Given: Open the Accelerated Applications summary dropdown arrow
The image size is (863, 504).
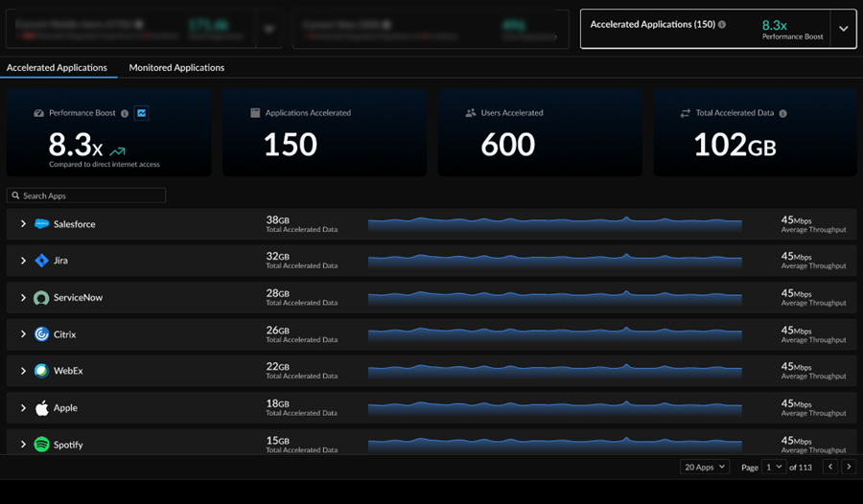Looking at the screenshot, I should click(x=843, y=29).
